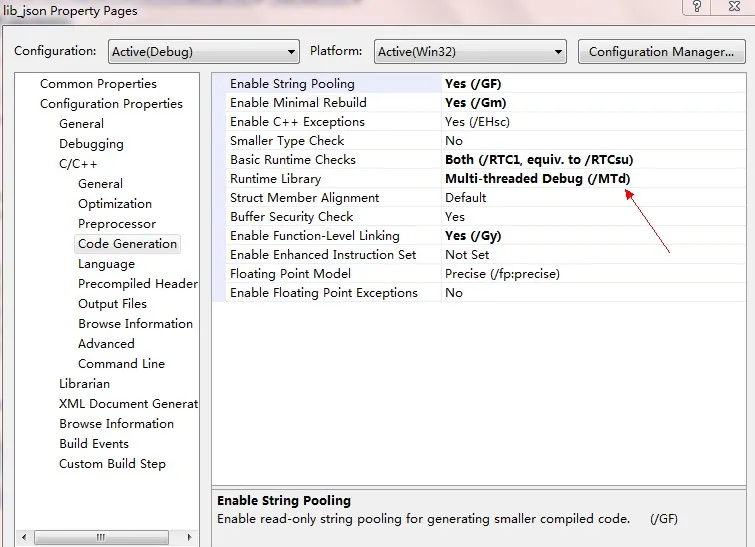Close the lib_json Property Pages dialog
Image resolution: width=755 pixels, height=547 pixels.
734,6
